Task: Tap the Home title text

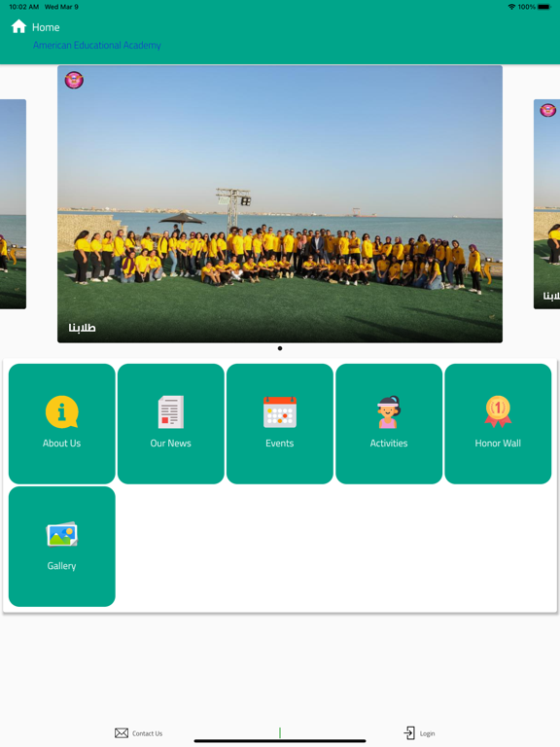Action: pyautogui.click(x=46, y=27)
